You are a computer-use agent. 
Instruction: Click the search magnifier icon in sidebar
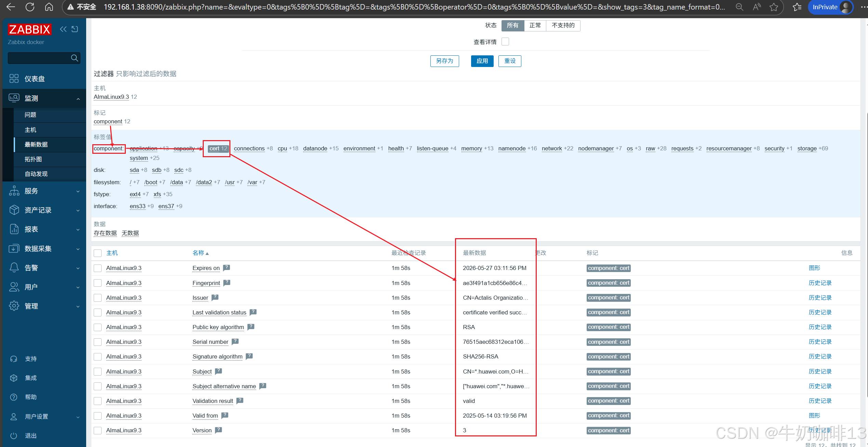tap(74, 58)
